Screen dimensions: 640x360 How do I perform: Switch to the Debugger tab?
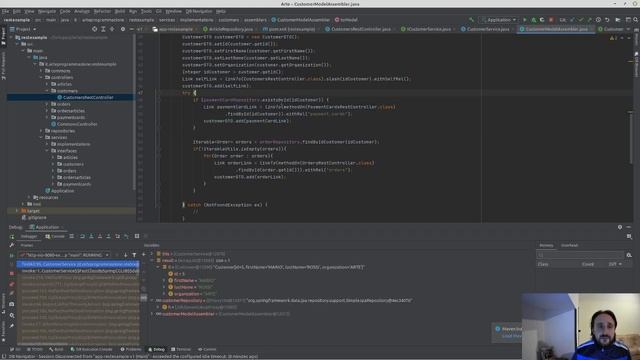(x=29, y=236)
